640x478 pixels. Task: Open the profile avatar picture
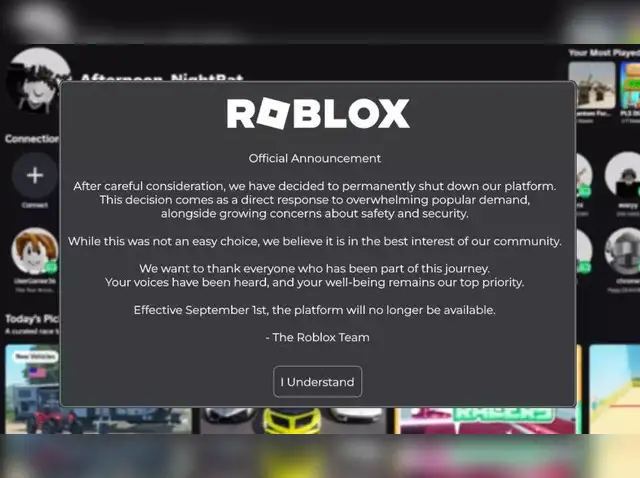click(39, 80)
